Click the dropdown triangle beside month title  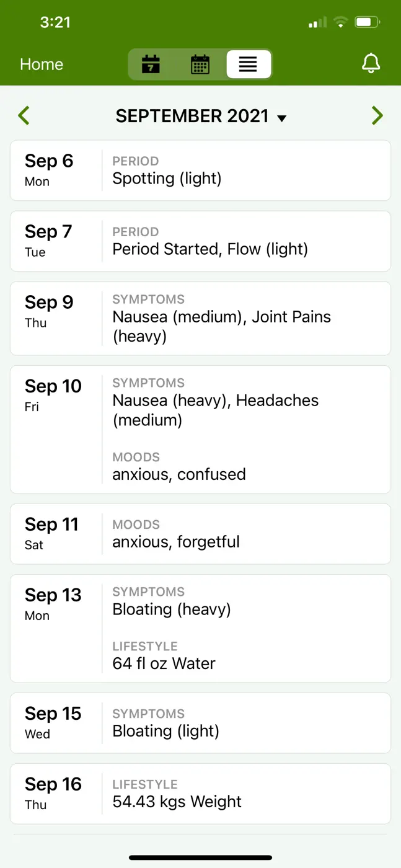(x=281, y=118)
